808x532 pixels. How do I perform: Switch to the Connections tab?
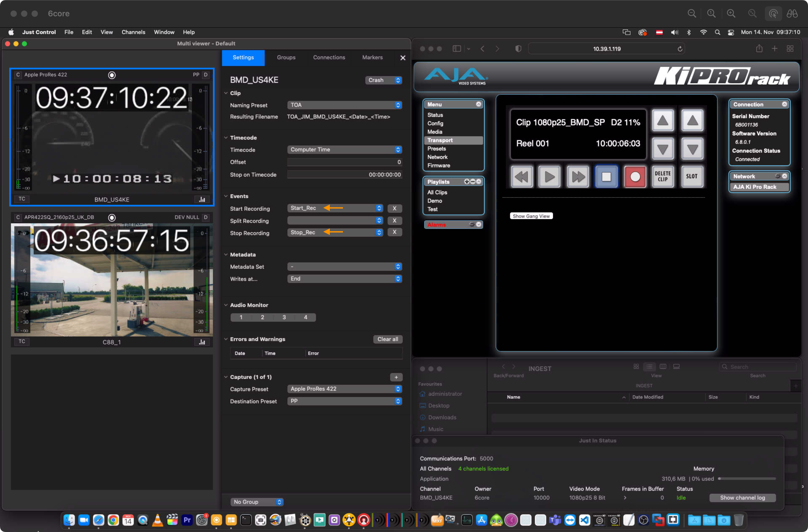(329, 58)
